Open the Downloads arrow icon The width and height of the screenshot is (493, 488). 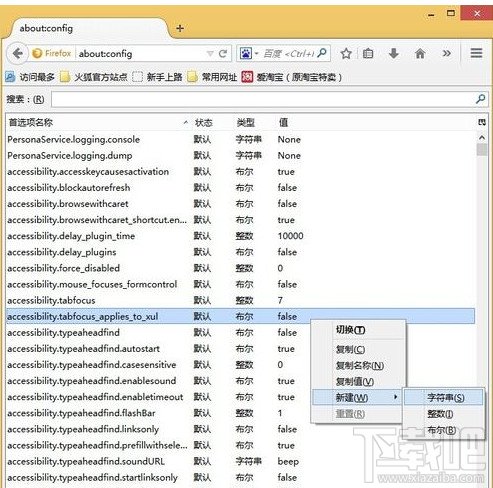(x=394, y=53)
